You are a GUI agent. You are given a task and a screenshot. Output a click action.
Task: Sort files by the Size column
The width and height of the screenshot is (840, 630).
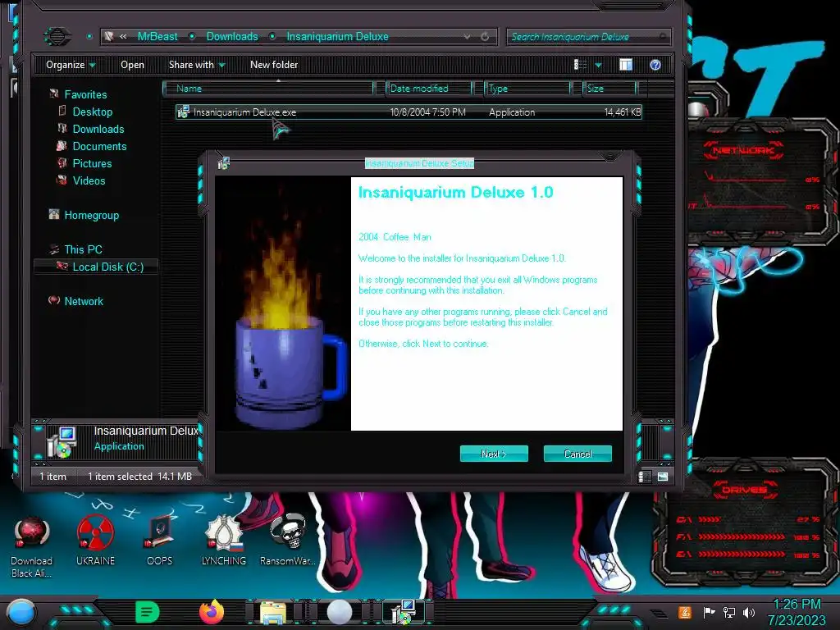(609, 89)
